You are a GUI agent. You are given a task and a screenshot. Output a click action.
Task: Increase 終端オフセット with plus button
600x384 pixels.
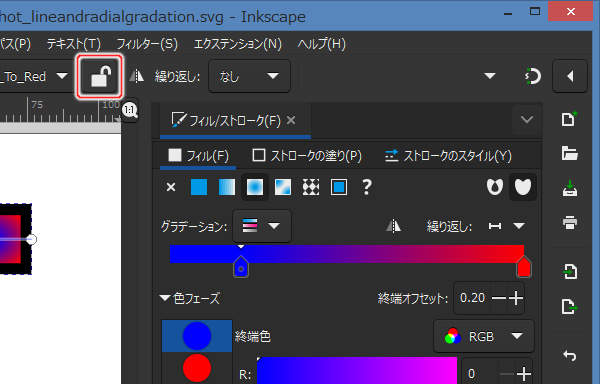click(x=516, y=298)
